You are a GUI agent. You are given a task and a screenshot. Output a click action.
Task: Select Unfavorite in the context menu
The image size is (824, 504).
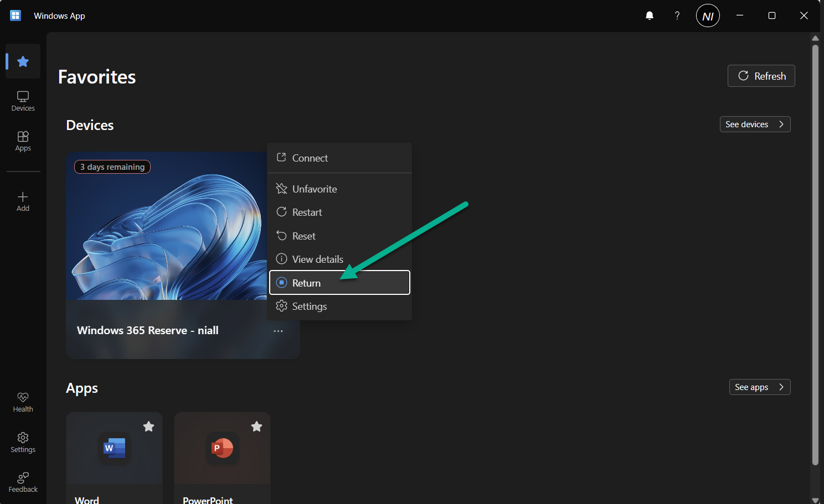tap(339, 189)
